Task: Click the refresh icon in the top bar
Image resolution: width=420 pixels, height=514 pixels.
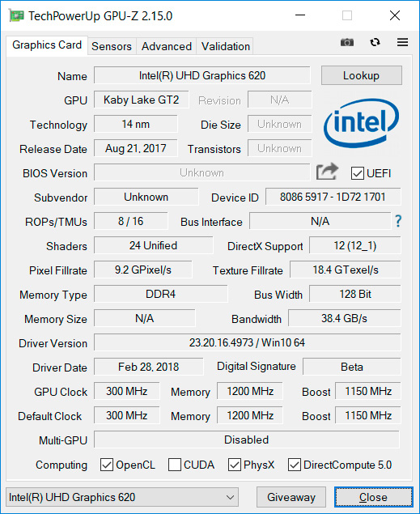Action: tap(375, 42)
